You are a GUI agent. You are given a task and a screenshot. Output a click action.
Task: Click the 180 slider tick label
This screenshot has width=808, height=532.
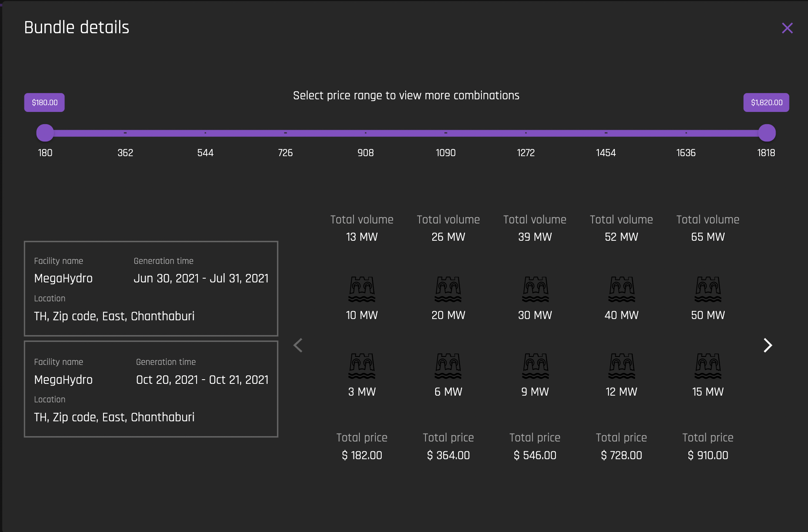[x=45, y=153]
